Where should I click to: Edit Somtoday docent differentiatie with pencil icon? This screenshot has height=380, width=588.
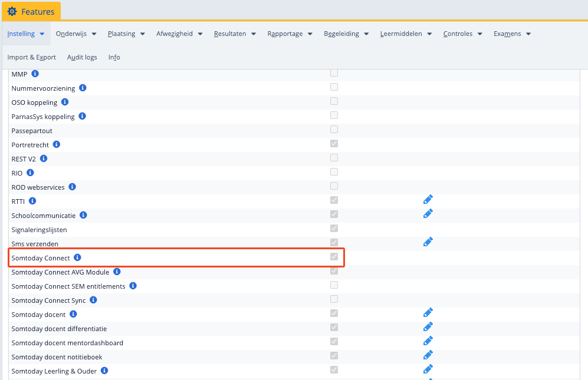[428, 327]
